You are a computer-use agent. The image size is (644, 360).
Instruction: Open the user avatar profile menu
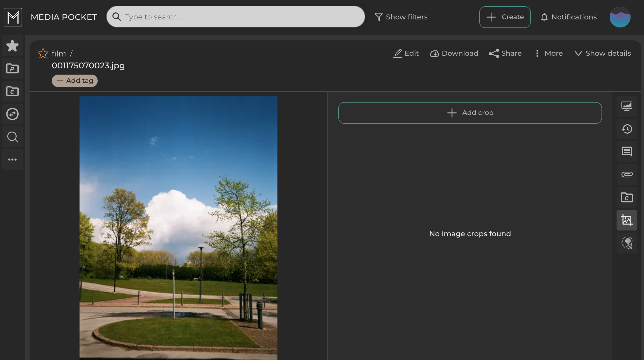[x=620, y=17]
